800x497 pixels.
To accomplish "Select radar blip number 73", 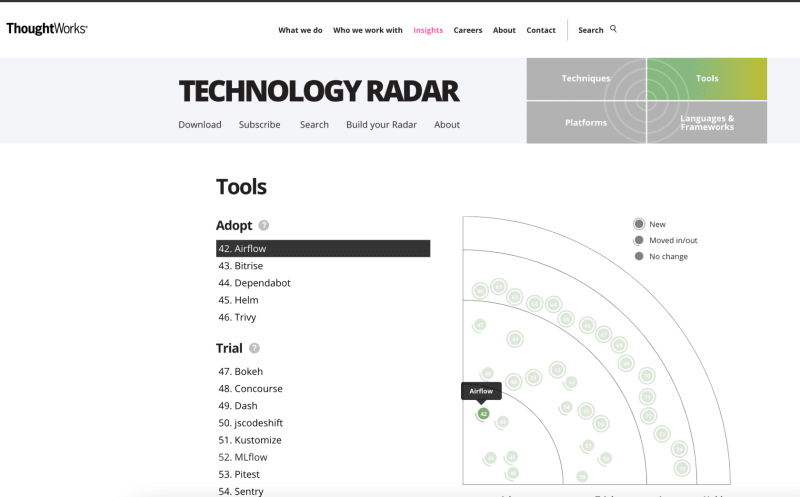I will [x=662, y=434].
